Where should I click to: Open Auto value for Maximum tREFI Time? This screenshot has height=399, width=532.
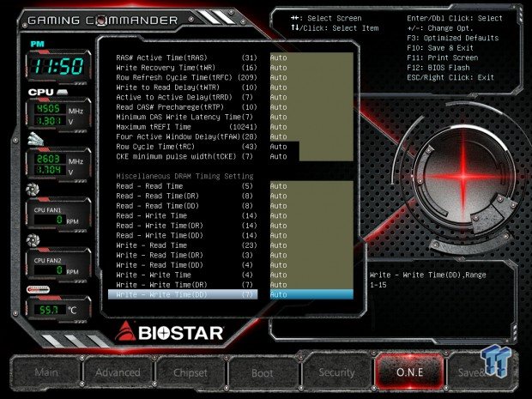(x=311, y=126)
